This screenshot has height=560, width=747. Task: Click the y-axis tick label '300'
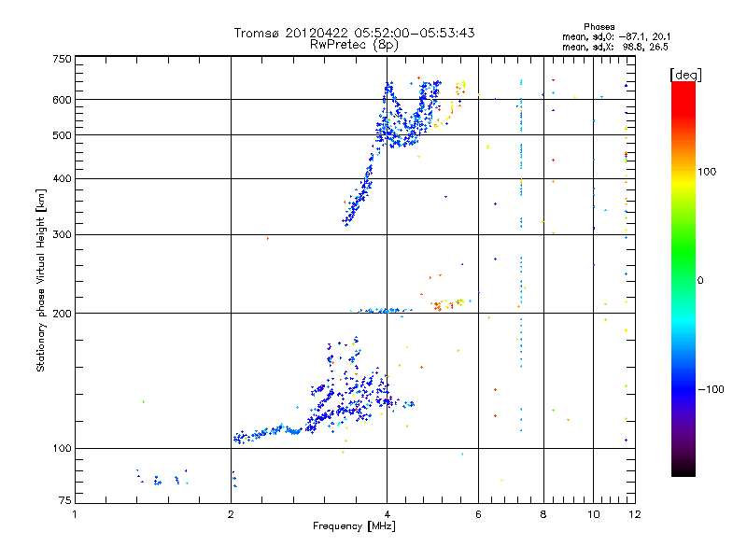pos(62,235)
